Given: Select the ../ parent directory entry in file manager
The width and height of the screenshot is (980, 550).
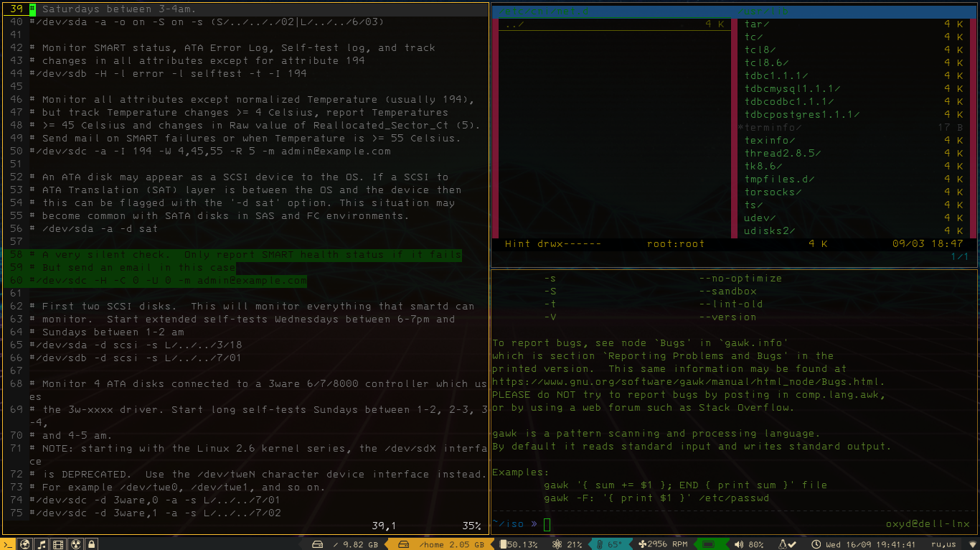Looking at the screenshot, I should [x=614, y=24].
